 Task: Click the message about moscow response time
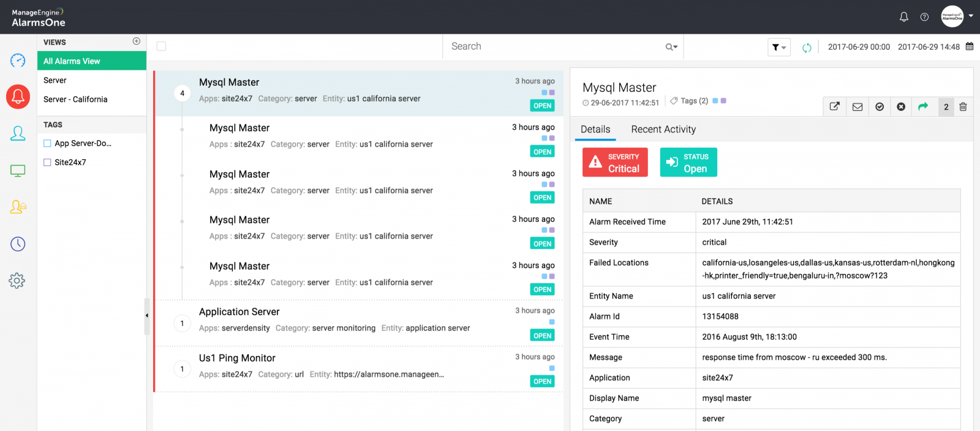click(794, 357)
